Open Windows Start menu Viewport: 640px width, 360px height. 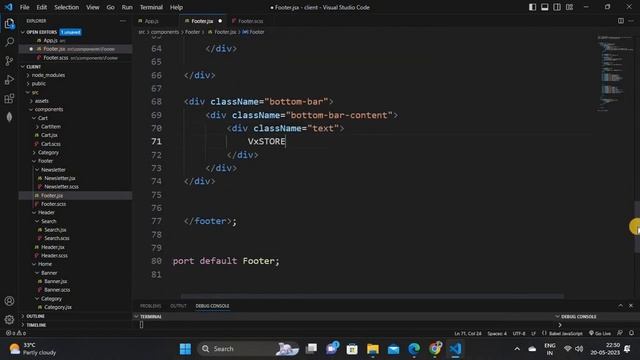(x=185, y=349)
